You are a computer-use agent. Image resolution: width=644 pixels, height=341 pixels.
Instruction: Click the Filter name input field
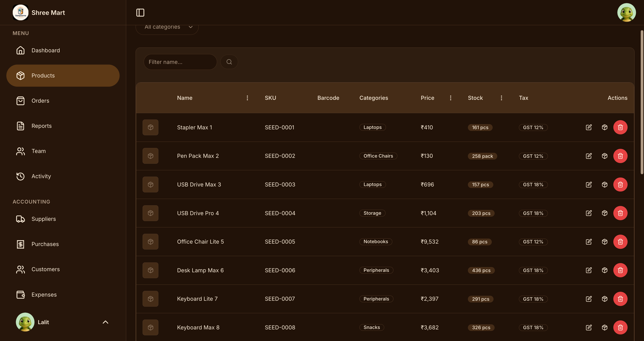[180, 62]
